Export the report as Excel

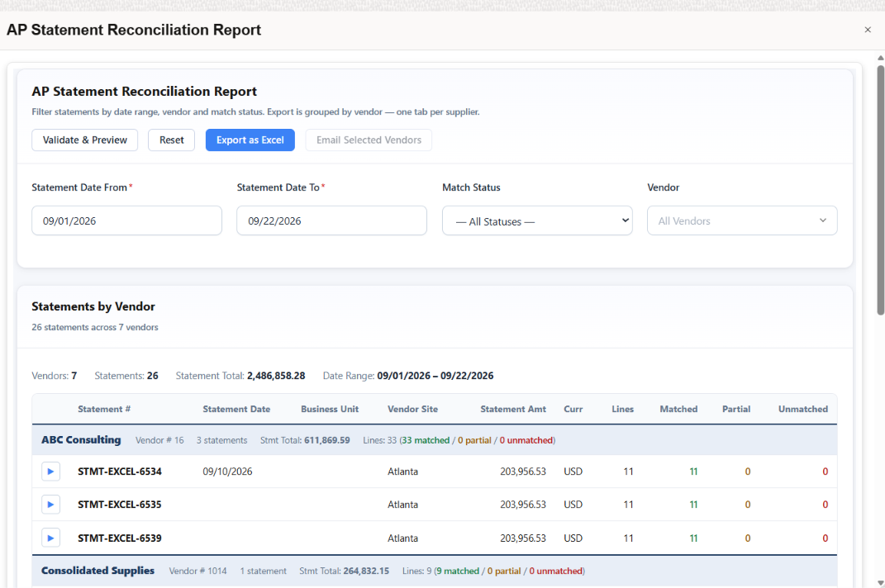[x=250, y=140]
